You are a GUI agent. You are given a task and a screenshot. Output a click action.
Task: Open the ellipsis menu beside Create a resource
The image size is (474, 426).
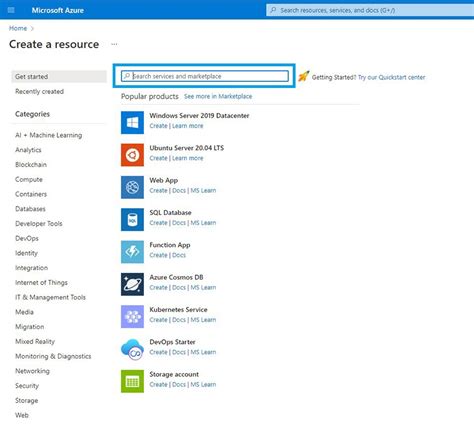point(114,44)
